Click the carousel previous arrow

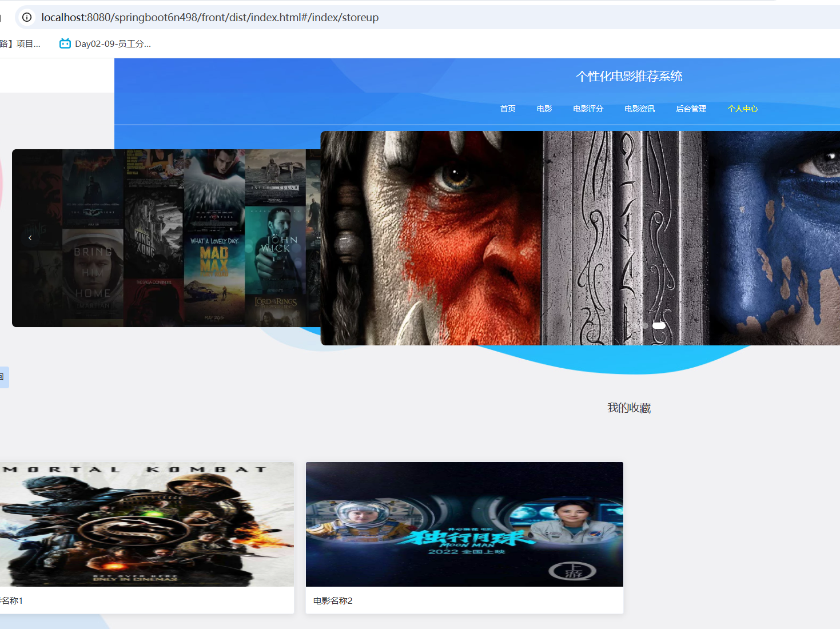point(30,238)
